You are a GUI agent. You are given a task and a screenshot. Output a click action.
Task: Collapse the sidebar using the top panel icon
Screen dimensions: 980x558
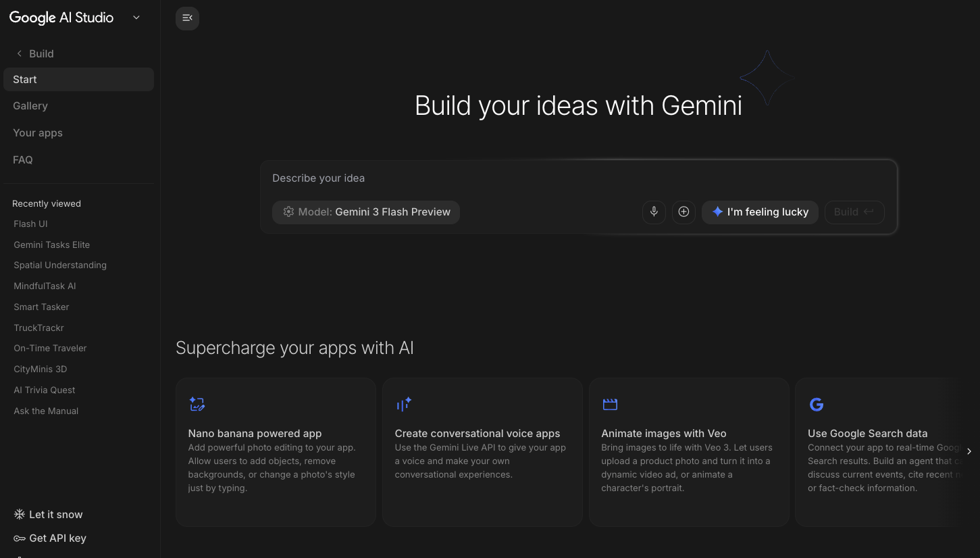coord(187,18)
